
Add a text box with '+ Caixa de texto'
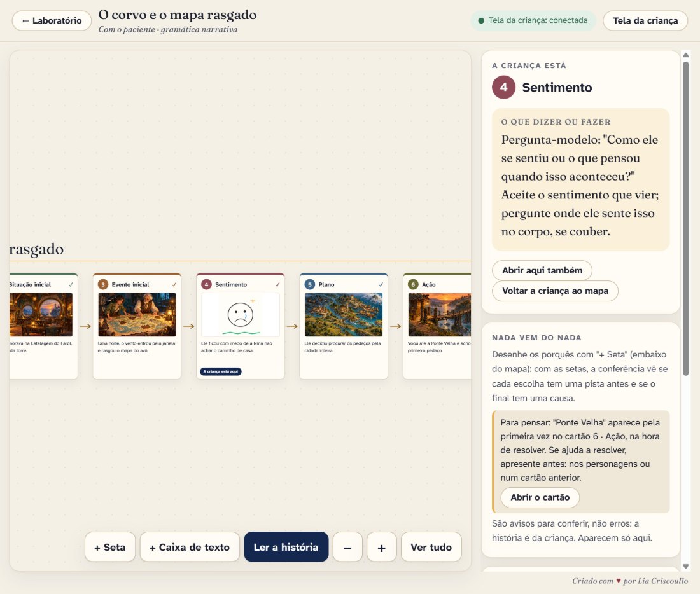point(190,547)
